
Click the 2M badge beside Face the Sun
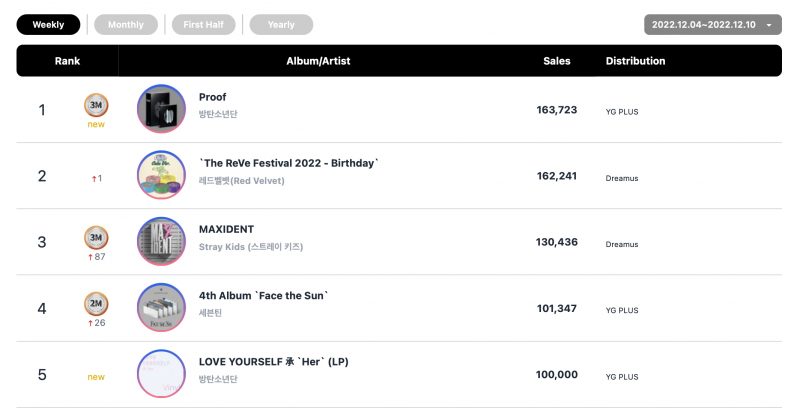pyautogui.click(x=97, y=303)
